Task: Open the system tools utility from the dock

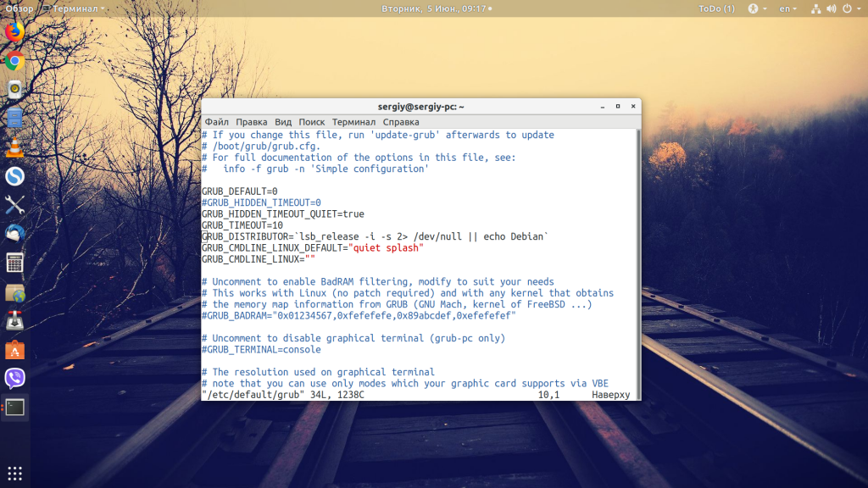Action: [13, 205]
